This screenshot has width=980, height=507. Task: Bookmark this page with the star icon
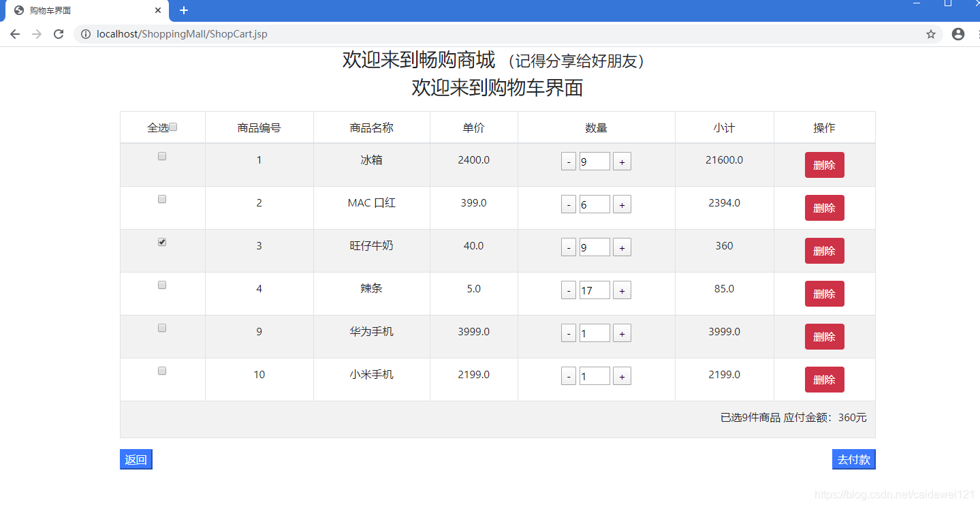[931, 34]
